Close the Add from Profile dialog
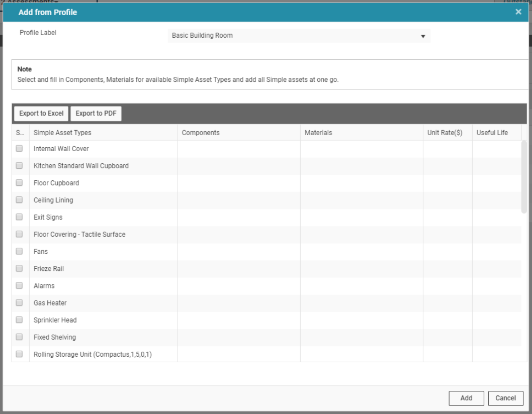Screen dimensions: 532x414 tap(518, 12)
